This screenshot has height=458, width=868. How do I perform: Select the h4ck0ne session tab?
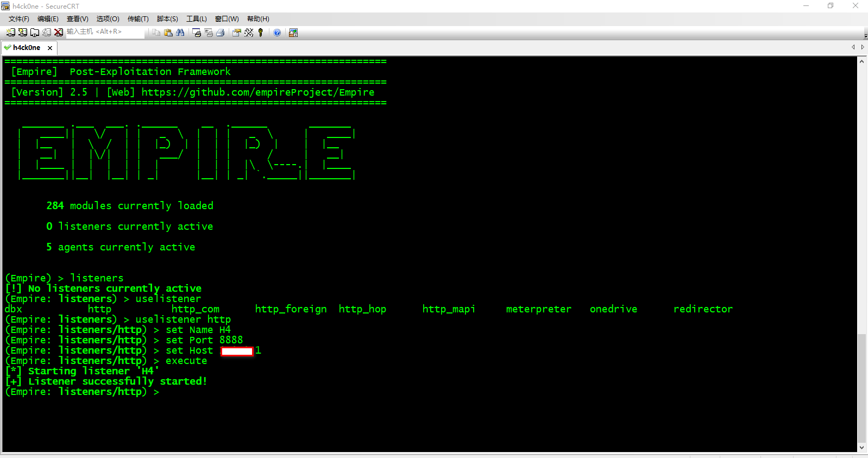(26, 48)
